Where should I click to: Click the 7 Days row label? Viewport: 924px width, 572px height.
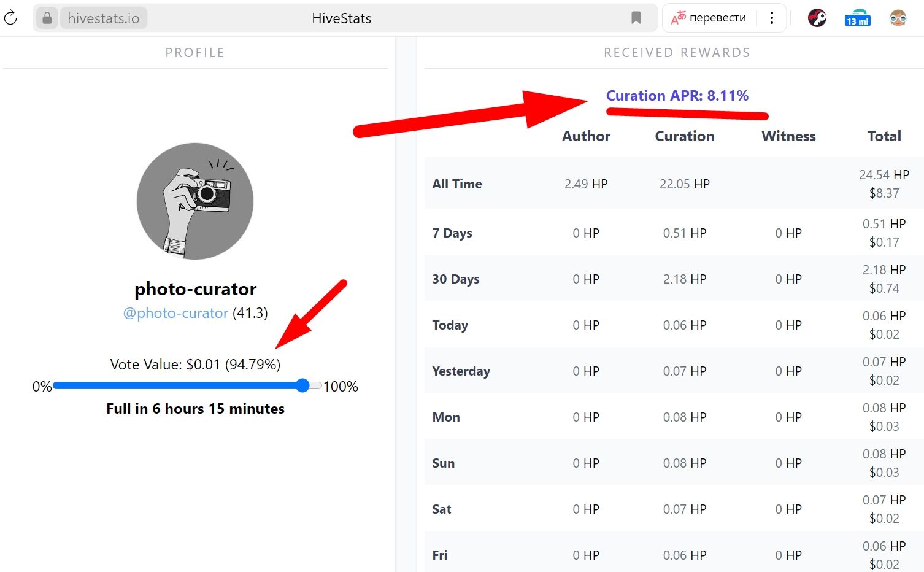pos(452,233)
